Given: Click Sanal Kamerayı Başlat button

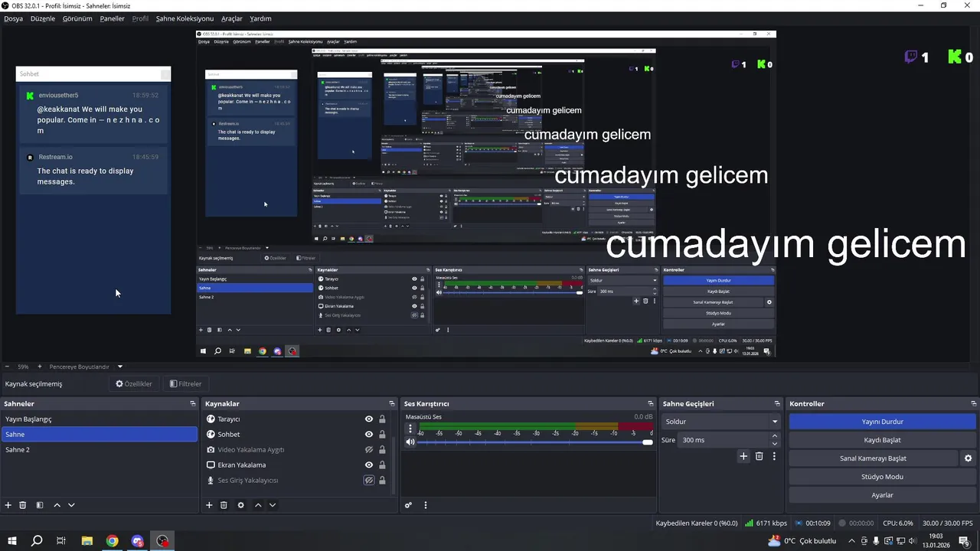Looking at the screenshot, I should 873,458.
